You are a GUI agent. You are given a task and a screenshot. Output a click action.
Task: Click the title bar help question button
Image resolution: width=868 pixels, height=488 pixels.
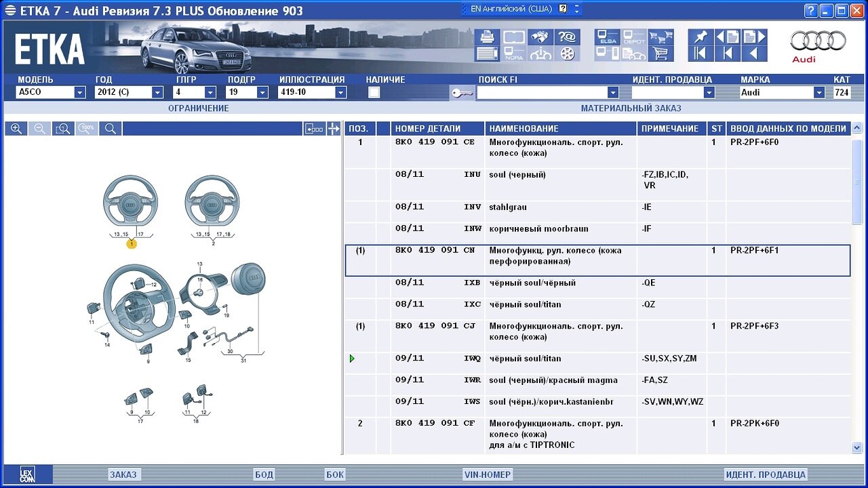point(811,10)
